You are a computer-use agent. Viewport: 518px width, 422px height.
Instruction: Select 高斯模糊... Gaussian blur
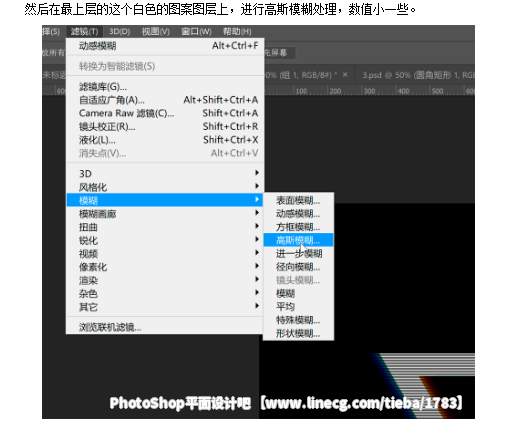pos(298,240)
